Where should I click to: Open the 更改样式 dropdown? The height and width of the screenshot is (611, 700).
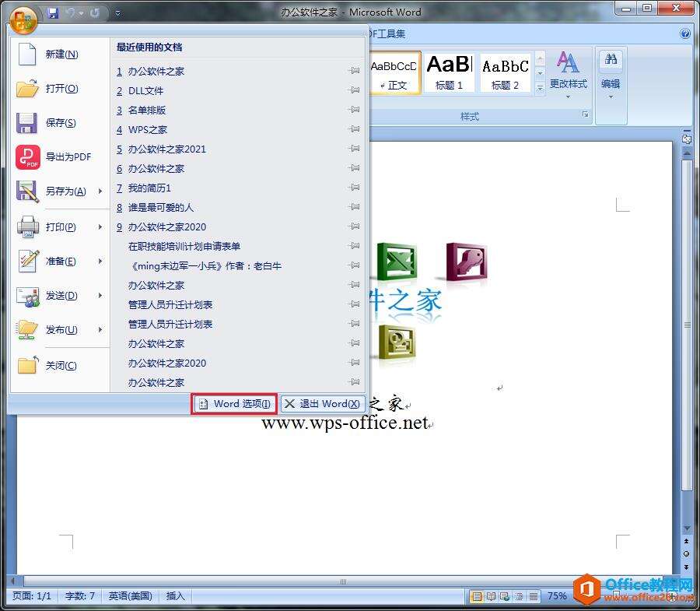[568, 74]
